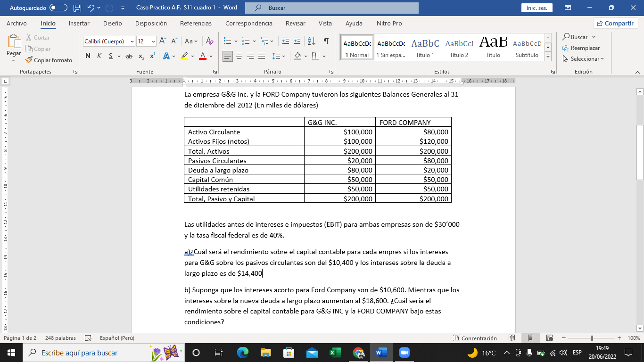Activate Copiar formato brush
The height and width of the screenshot is (362, 644).
(49, 60)
